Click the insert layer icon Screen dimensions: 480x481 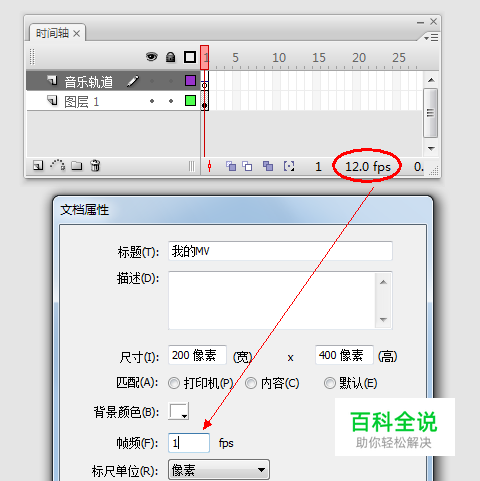(x=38, y=166)
